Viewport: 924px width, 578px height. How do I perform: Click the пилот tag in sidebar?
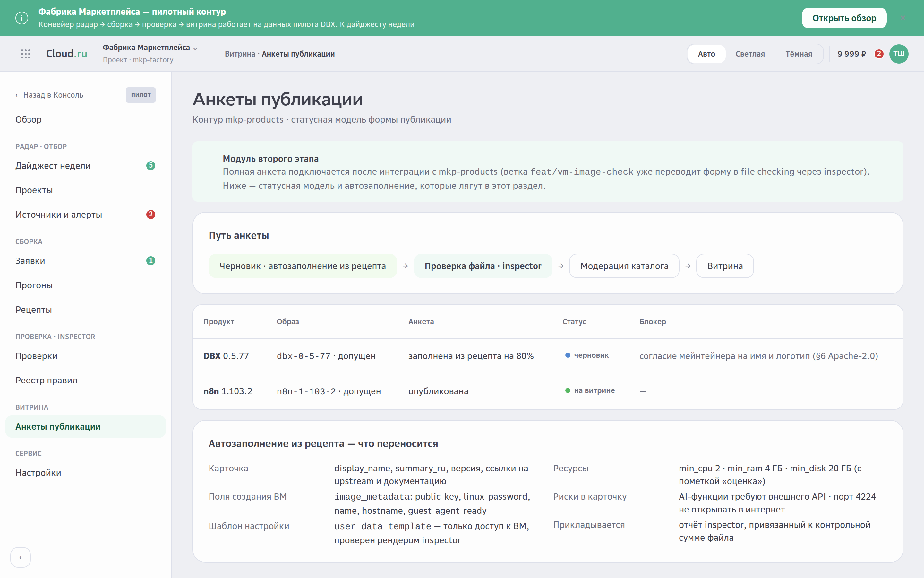click(x=141, y=95)
